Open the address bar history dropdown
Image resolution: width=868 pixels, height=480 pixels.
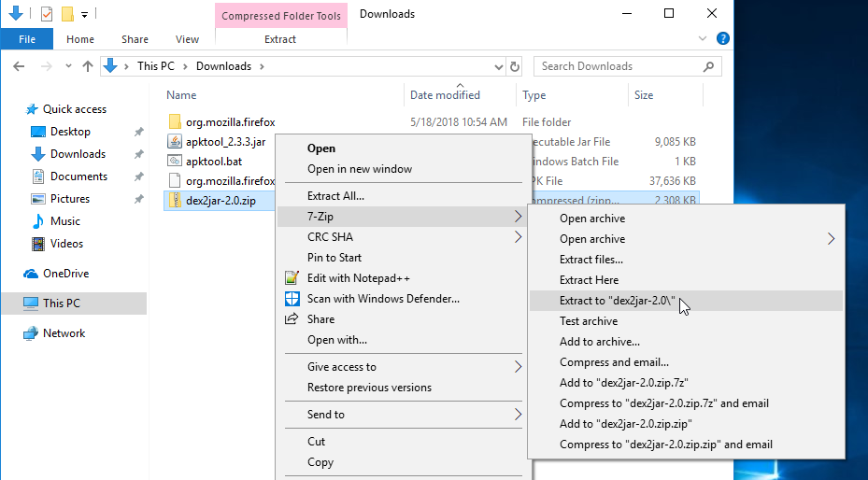pyautogui.click(x=499, y=66)
